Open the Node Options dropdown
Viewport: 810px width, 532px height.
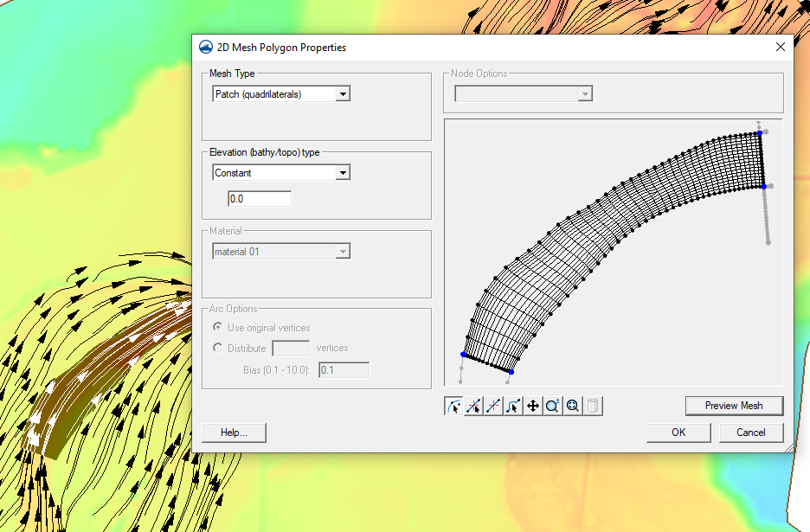click(x=586, y=93)
